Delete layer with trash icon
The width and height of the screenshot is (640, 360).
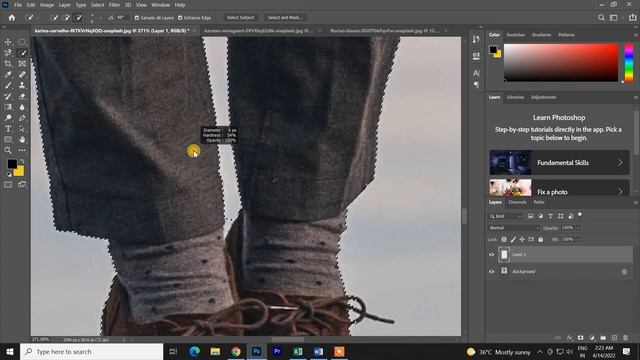pyautogui.click(x=625, y=338)
